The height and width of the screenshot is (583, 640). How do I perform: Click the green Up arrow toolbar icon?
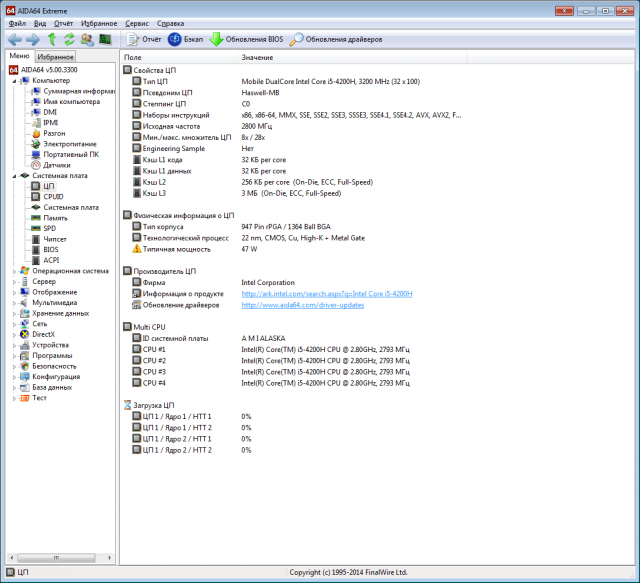click(x=52, y=40)
